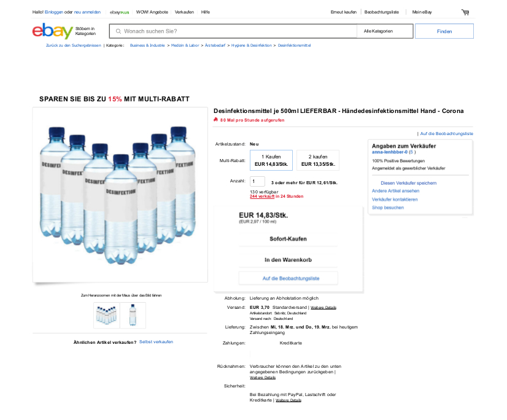The width and height of the screenshot is (507, 420).
Task: Click the 'Anzahl' quantity input box
Action: [x=257, y=182]
